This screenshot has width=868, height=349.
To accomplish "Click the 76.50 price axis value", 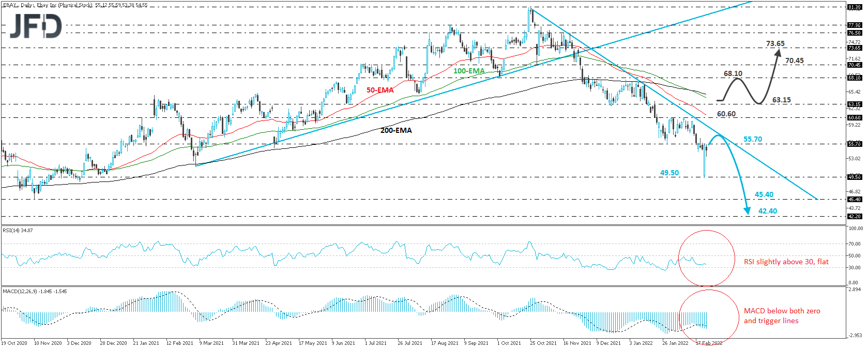I will pyautogui.click(x=855, y=33).
